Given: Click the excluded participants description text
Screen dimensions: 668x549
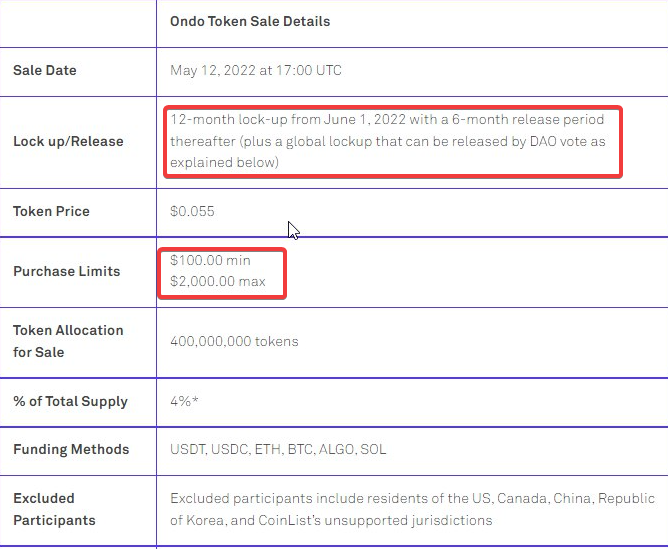Looking at the screenshot, I should (x=412, y=509).
